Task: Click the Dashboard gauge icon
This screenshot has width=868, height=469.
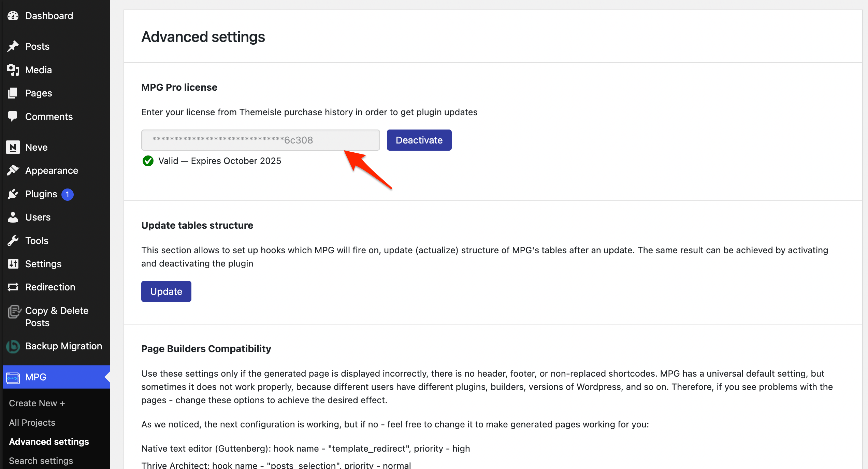Action: tap(13, 16)
